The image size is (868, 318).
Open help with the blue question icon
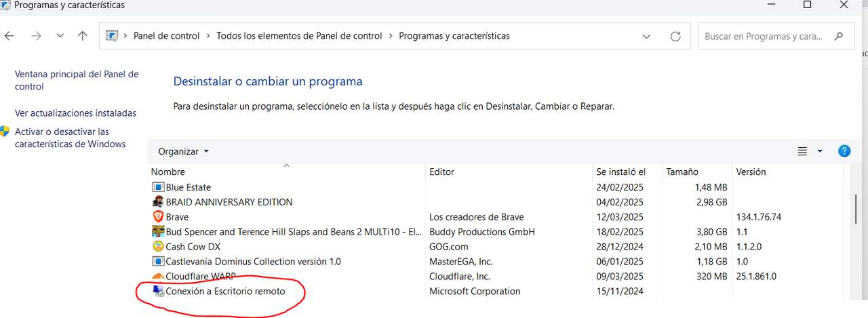[844, 151]
